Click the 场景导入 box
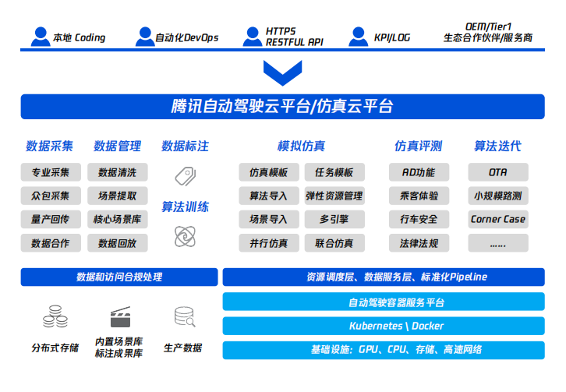This screenshot has width=566, height=392. (x=269, y=219)
